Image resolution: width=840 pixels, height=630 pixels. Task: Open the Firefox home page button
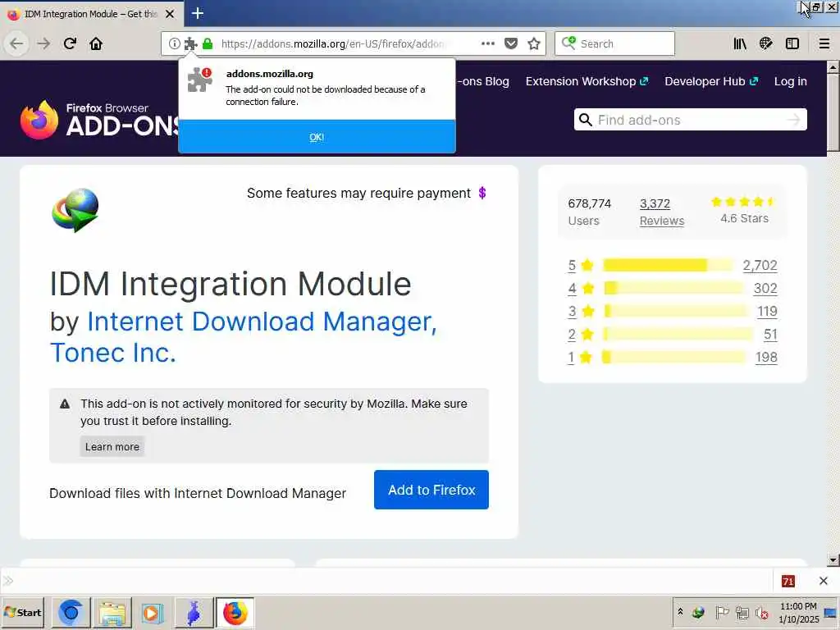[96, 43]
